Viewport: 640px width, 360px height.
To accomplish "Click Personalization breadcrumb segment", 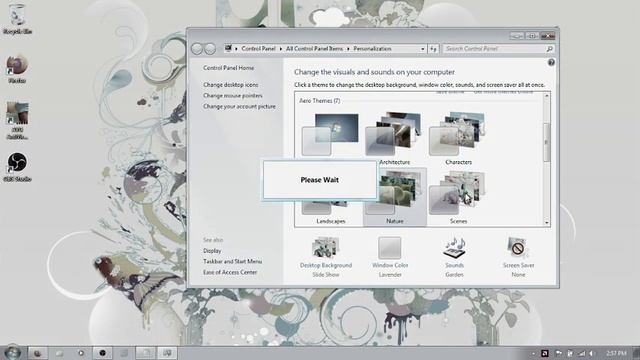I will (372, 49).
